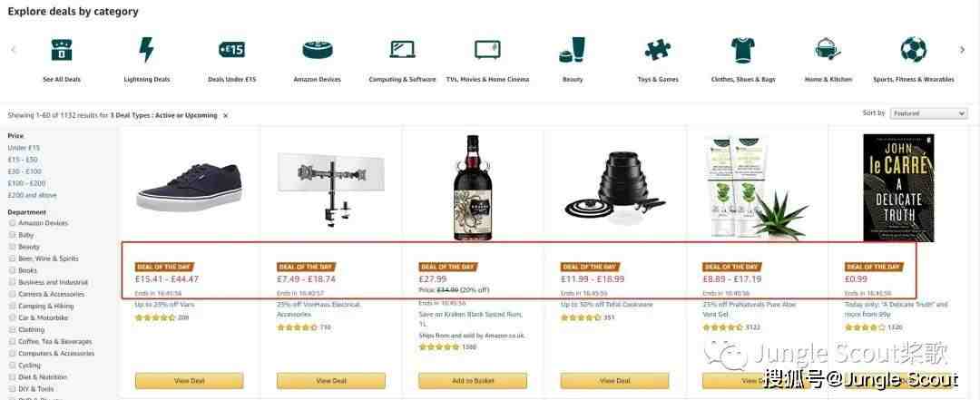
Task: Enable the Books department checkbox
Action: coord(12,270)
